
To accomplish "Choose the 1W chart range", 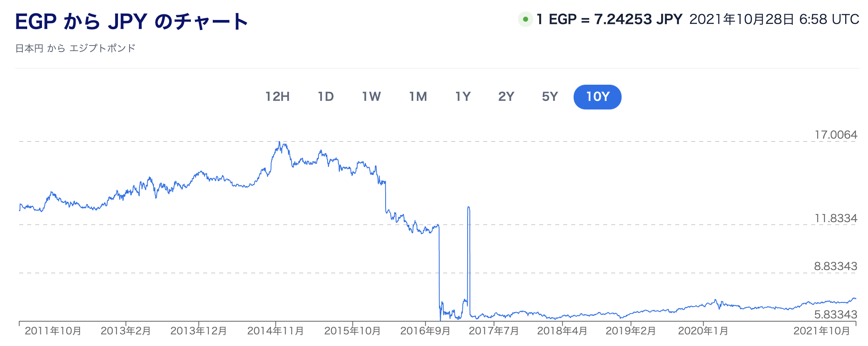I will [371, 97].
